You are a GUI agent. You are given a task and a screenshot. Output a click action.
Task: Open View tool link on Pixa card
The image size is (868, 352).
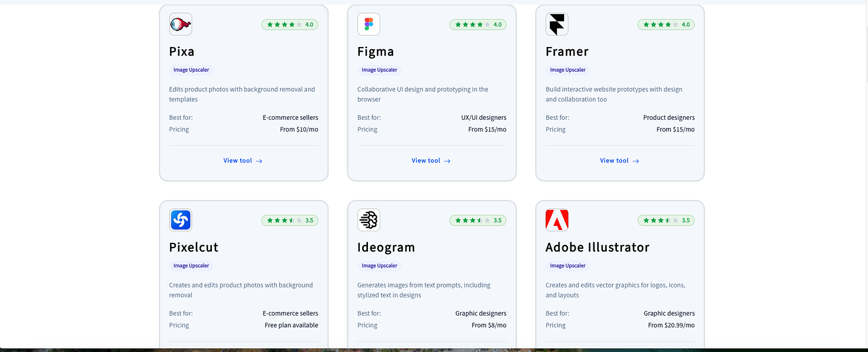(243, 161)
